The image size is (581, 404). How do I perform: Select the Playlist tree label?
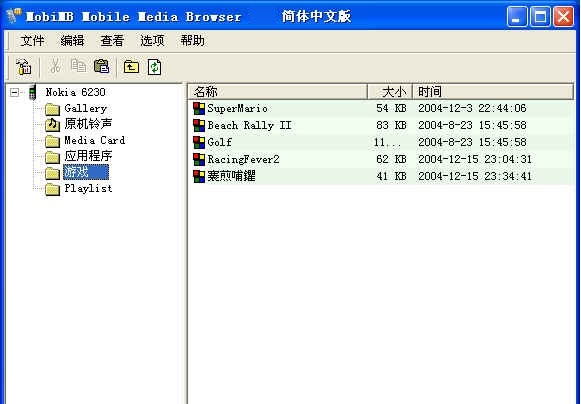88,189
